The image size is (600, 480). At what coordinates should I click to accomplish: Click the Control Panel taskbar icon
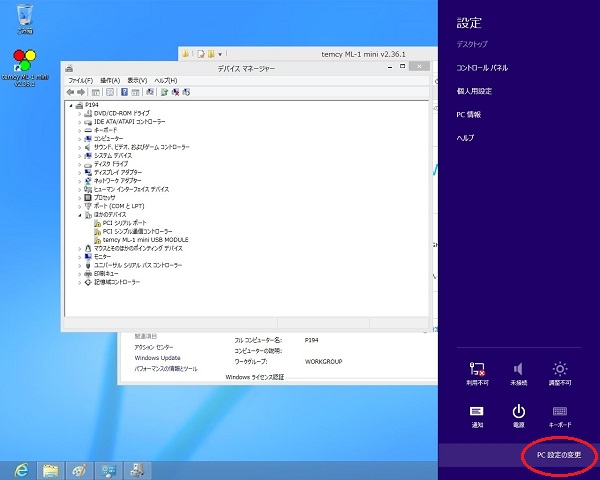click(x=109, y=470)
